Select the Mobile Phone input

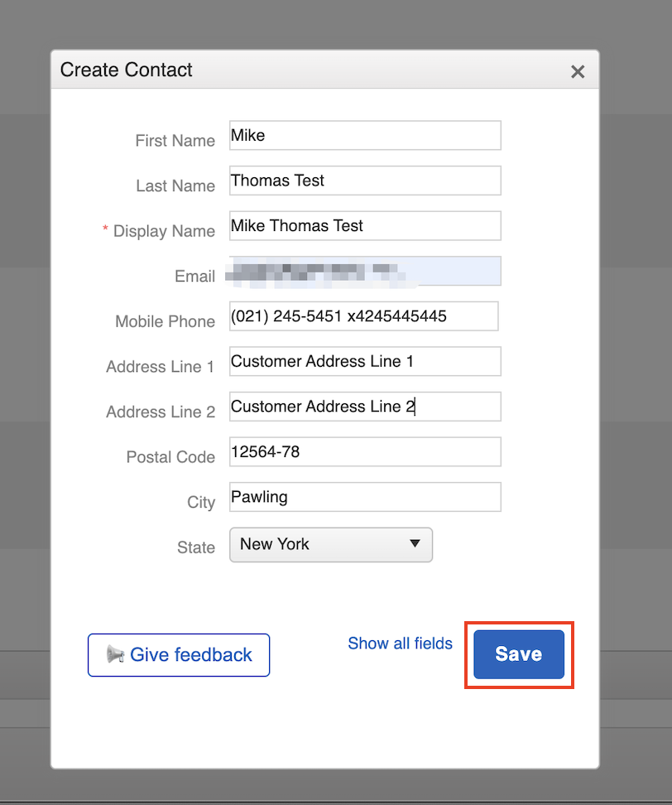point(364,316)
